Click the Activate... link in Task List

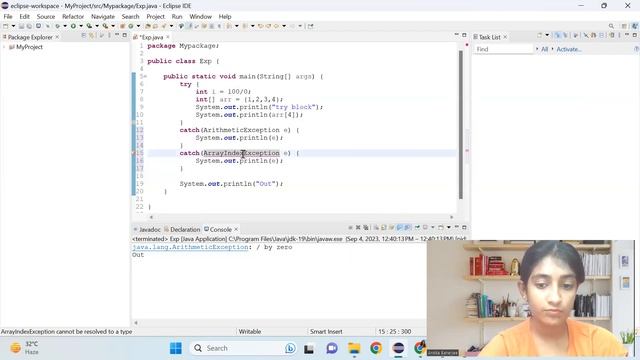click(569, 49)
